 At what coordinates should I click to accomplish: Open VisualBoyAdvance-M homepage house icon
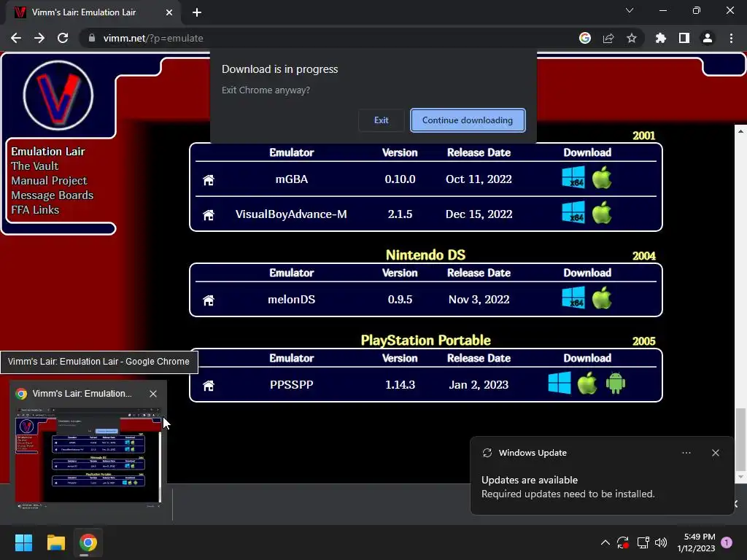pos(208,215)
